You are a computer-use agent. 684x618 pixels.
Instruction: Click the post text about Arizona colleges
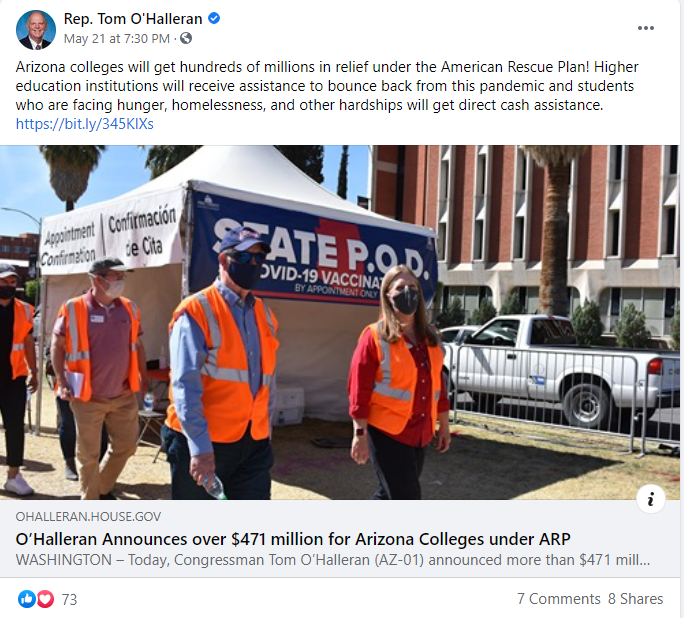point(327,86)
